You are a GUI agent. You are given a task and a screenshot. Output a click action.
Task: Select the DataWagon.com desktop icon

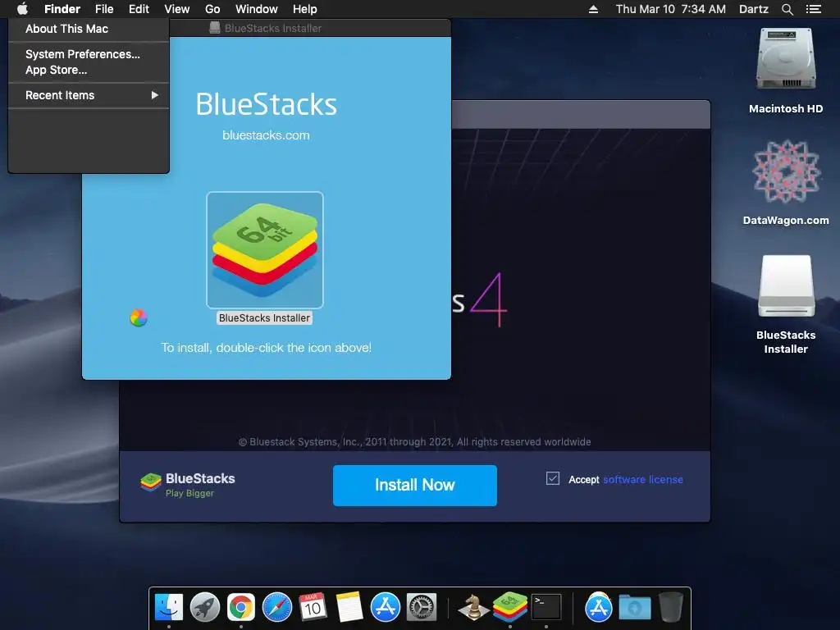tap(786, 171)
